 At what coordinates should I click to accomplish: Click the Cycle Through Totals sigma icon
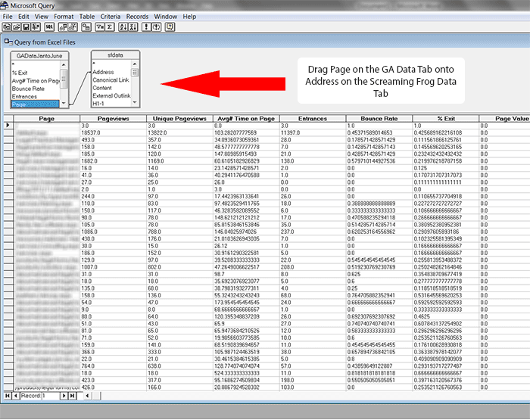coord(109,26)
